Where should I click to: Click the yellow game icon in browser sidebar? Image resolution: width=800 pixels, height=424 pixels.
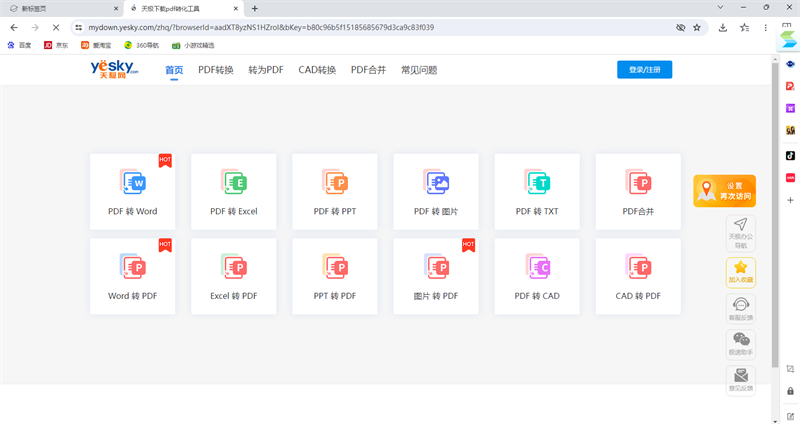(790, 131)
